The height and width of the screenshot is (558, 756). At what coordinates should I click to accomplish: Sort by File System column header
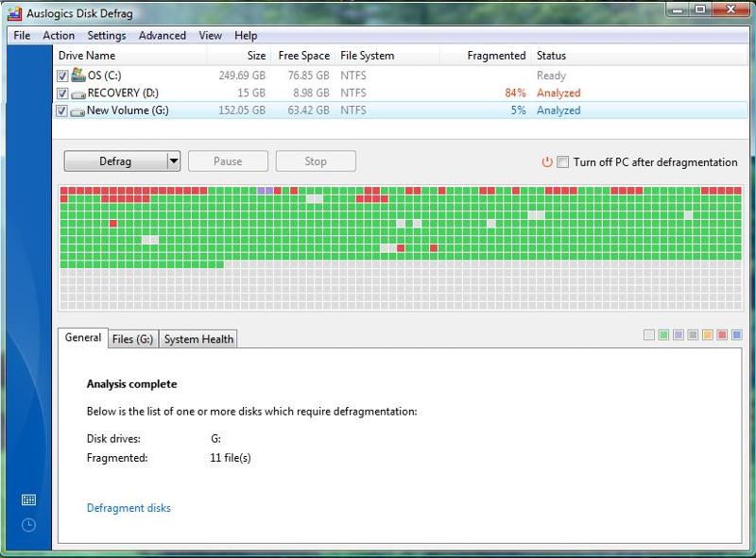387,56
